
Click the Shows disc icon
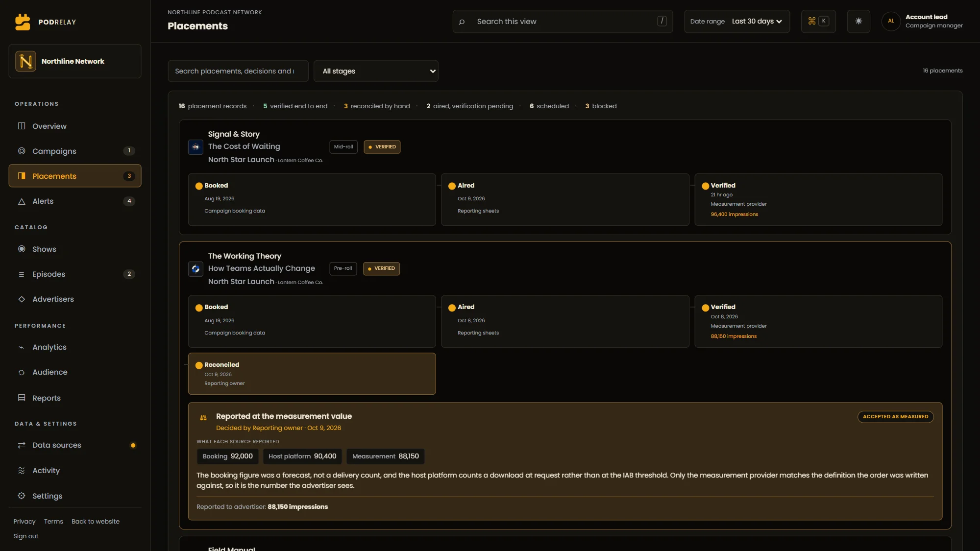coord(22,249)
